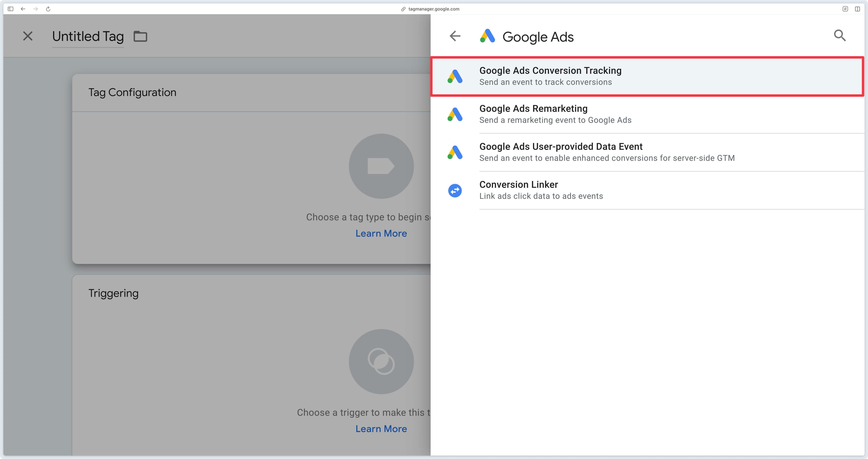Viewport: 868px width, 459px height.
Task: Go back from Google Ads panel
Action: click(x=455, y=36)
